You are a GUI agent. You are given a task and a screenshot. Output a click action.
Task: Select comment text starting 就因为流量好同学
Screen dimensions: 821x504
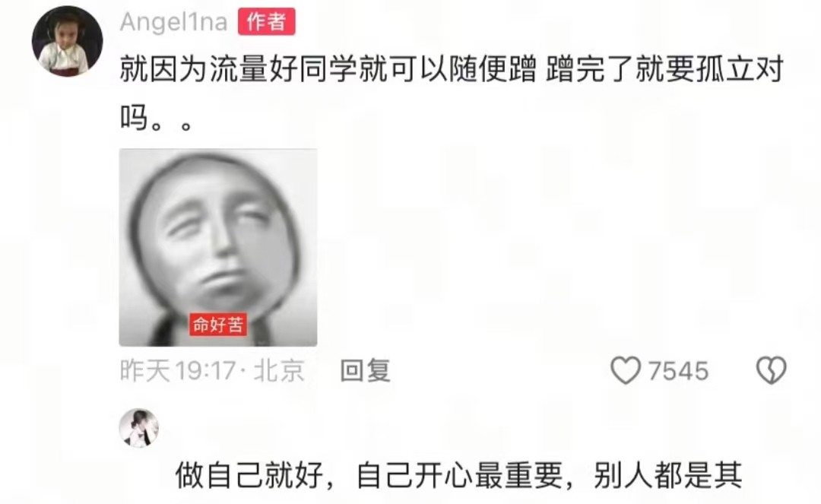coord(452,69)
